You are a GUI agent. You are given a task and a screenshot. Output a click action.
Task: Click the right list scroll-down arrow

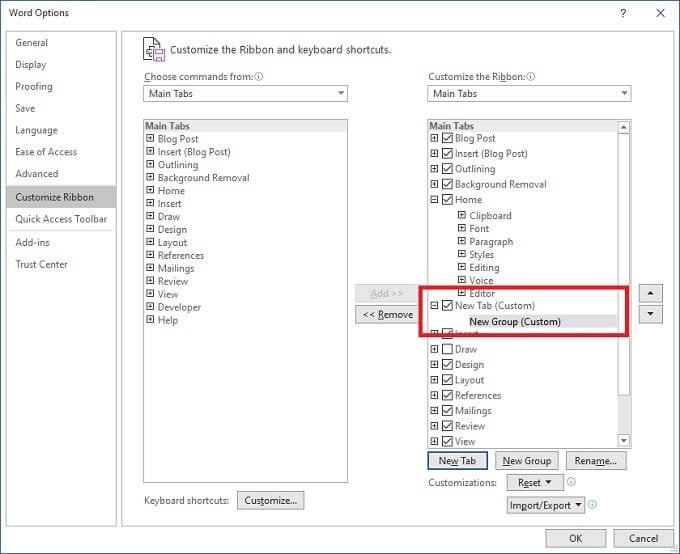tap(623, 441)
